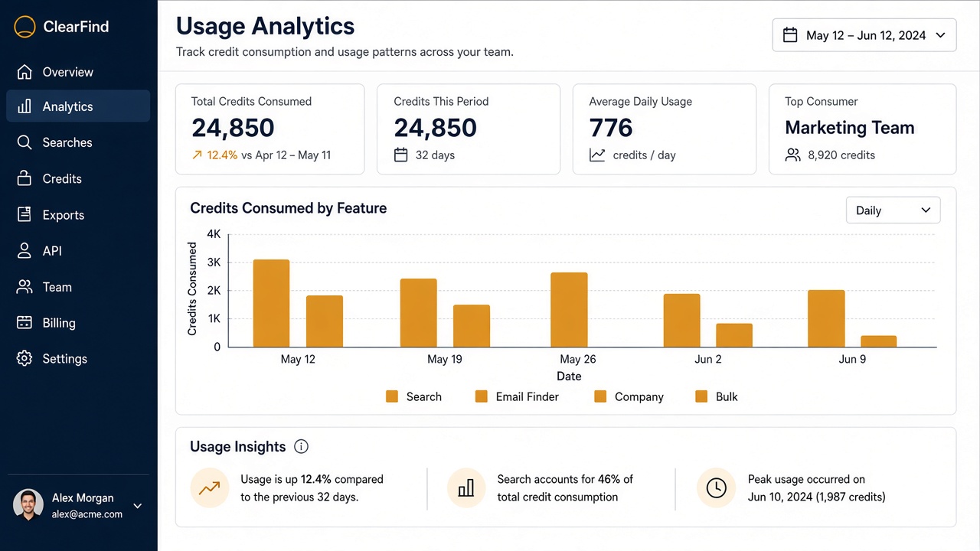Select the Analytics sidebar item
980x551 pixels.
[x=78, y=106]
